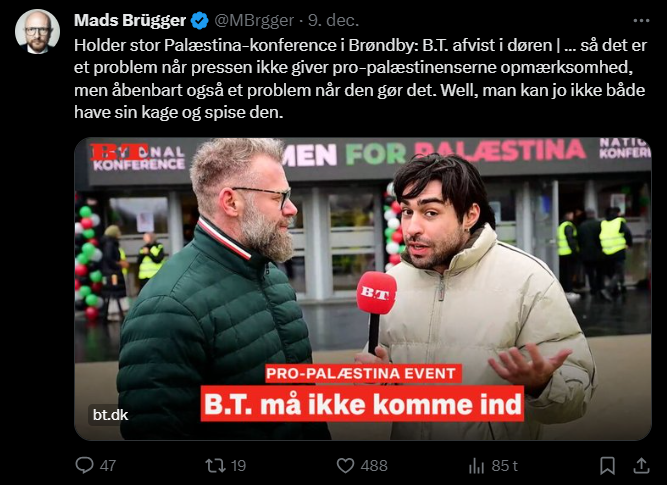667x485 pixels.
Task: Click the view count 85 t
Action: (505, 465)
